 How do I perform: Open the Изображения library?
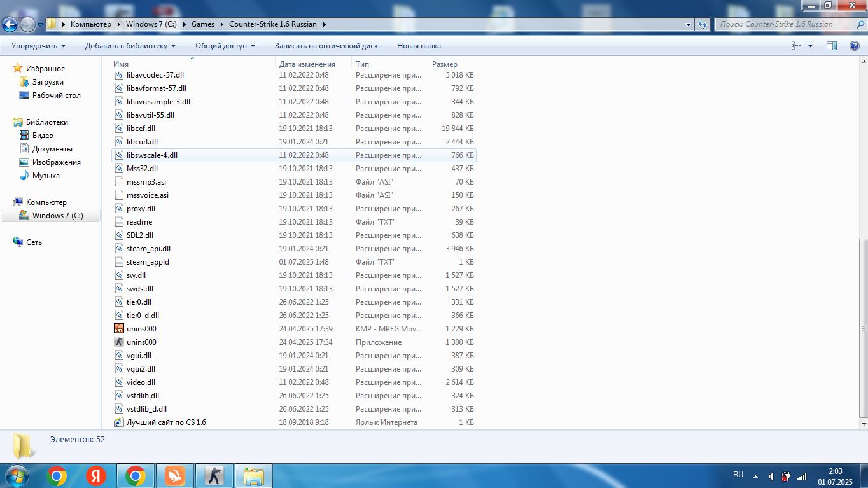56,162
